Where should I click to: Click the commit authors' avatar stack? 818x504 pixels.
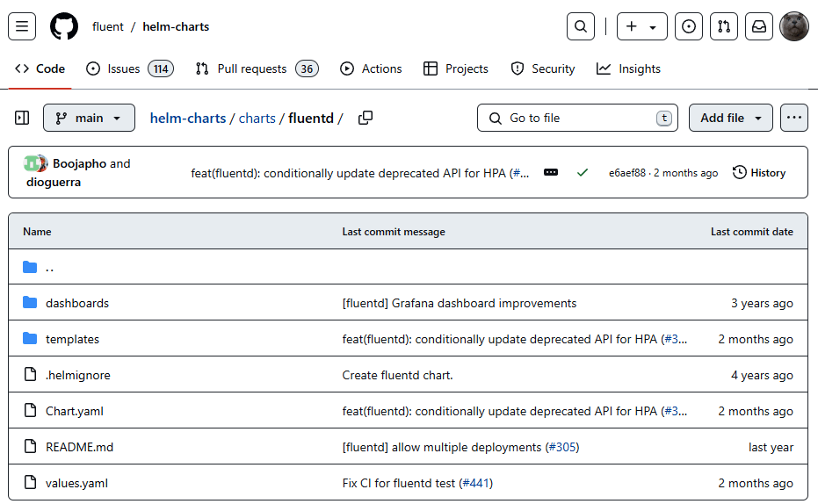(35, 163)
